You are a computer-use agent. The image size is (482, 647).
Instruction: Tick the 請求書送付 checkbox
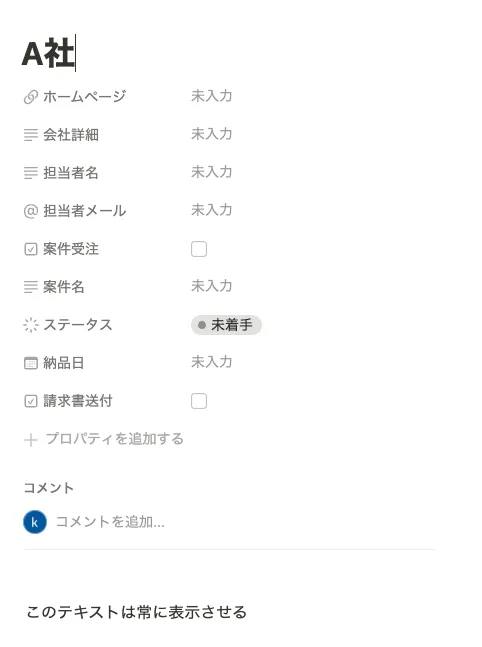click(199, 401)
